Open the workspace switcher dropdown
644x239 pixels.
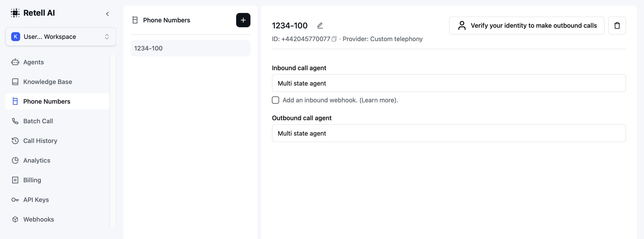point(61,37)
